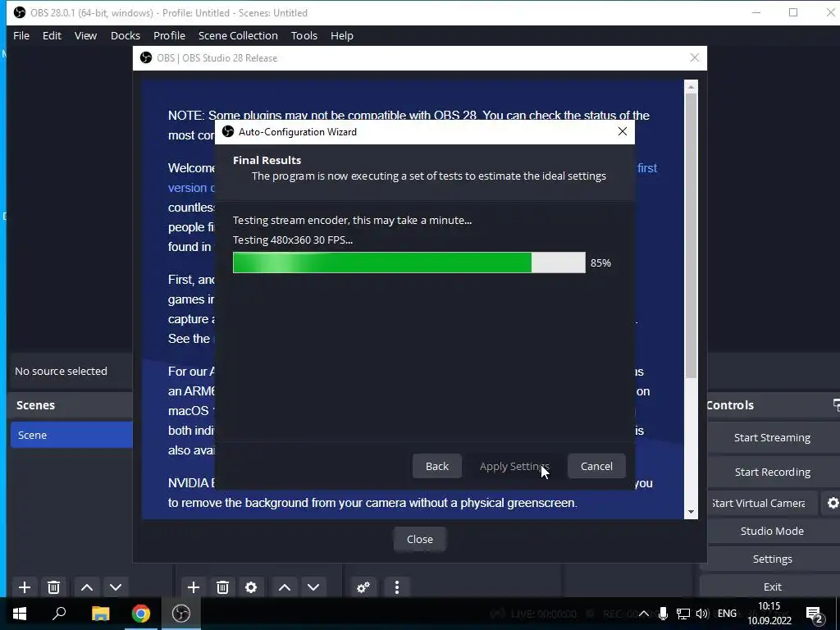Click Exit in Controls panel
This screenshot has width=840, height=630.
pyautogui.click(x=772, y=587)
